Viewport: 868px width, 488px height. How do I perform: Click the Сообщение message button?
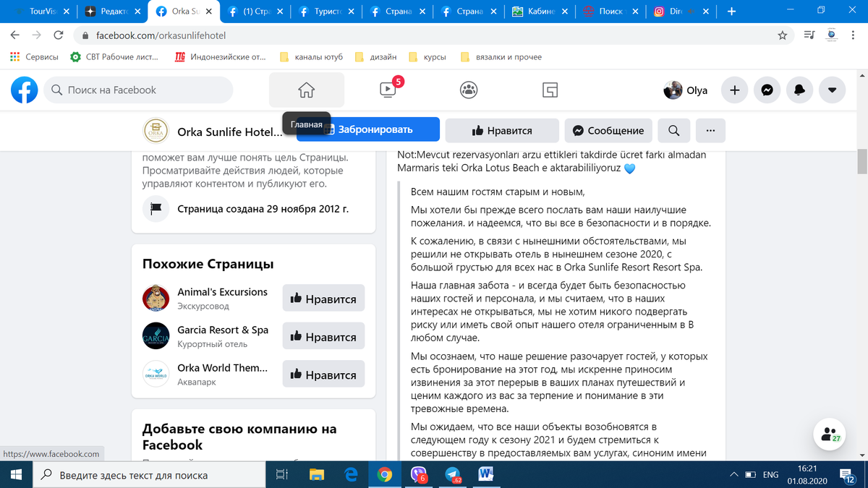click(608, 130)
